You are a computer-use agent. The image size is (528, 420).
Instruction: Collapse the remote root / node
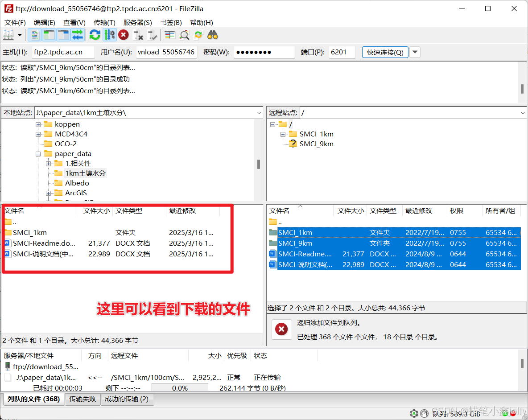pyautogui.click(x=272, y=124)
